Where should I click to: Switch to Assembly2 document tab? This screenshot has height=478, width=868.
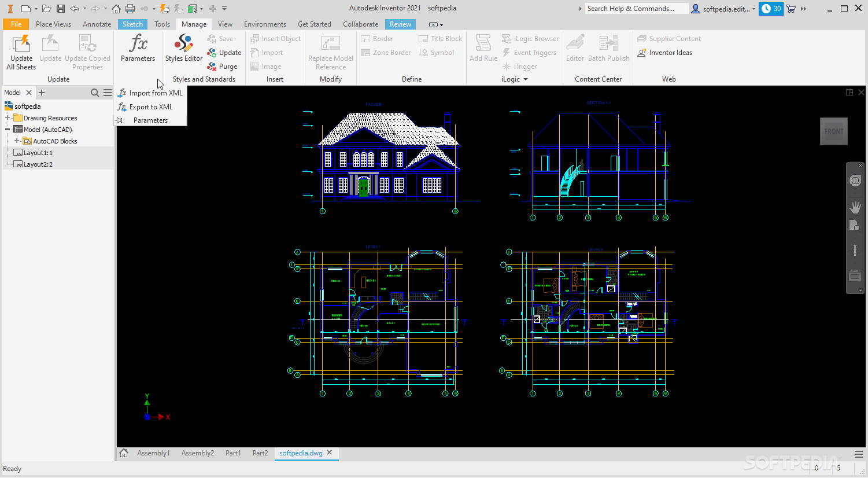198,453
